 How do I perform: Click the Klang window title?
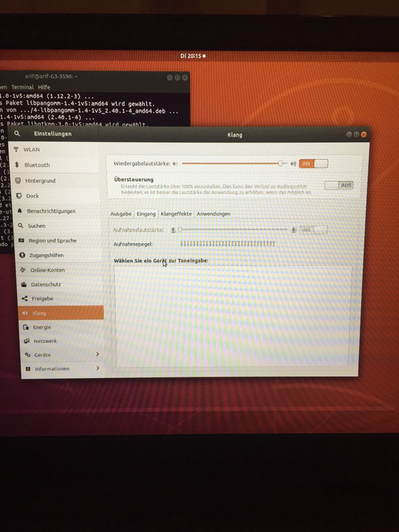235,135
